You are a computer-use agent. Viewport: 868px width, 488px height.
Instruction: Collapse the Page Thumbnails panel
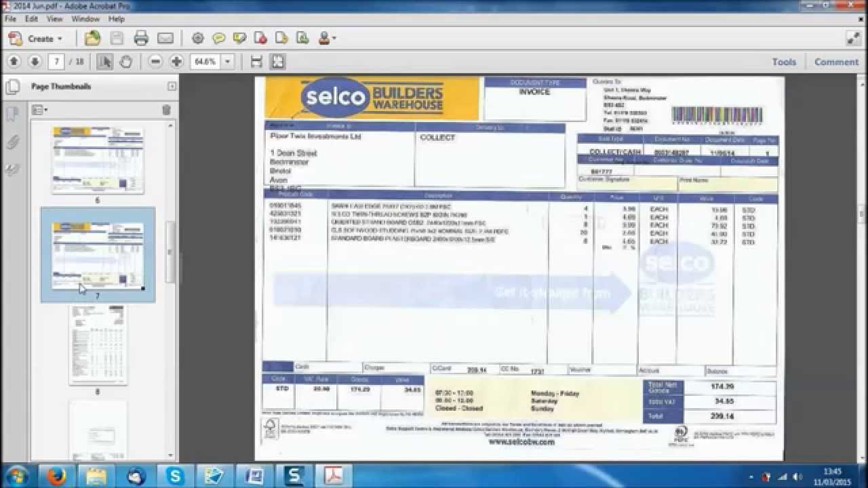pyautogui.click(x=172, y=86)
